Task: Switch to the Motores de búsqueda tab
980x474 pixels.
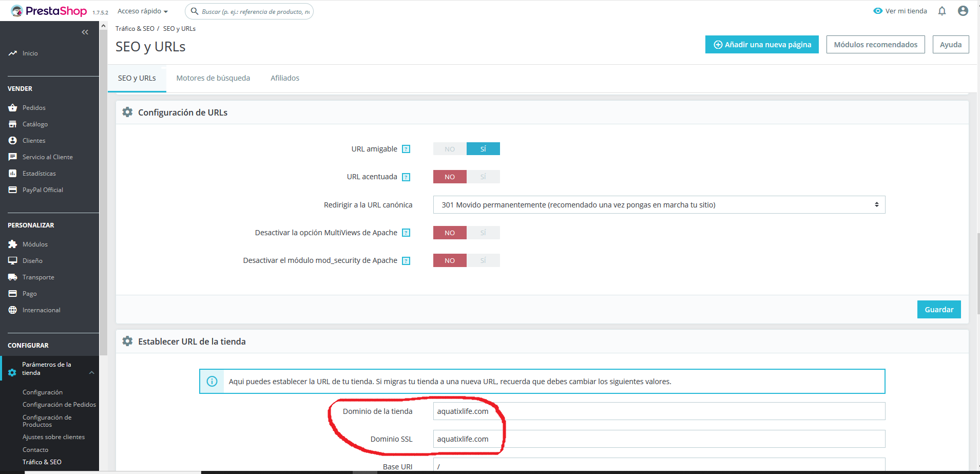Action: coord(213,78)
